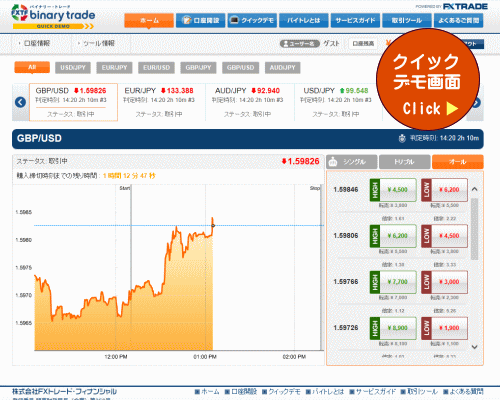Click the orange クイックデモ画面 Click circle
This screenshot has width=500, height=400.
point(428,80)
